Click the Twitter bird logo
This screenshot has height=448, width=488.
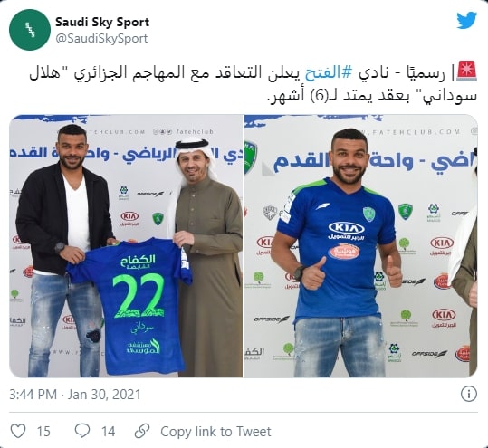tap(466, 21)
